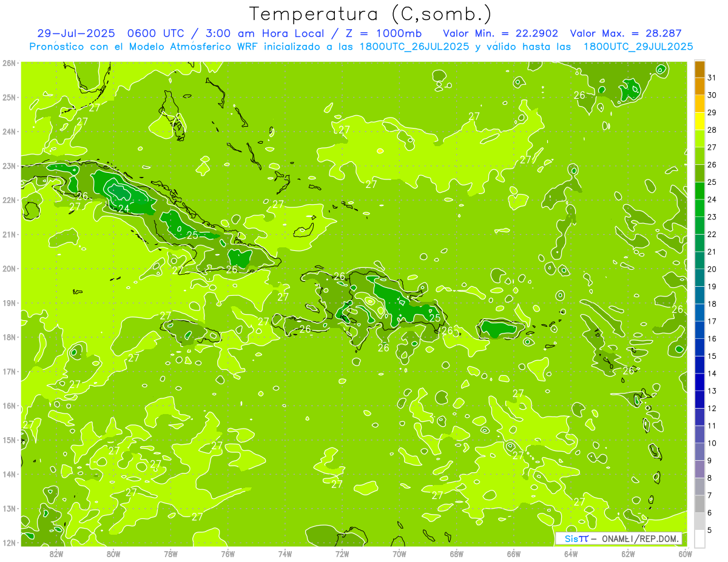Screen dimensions: 728x562
Task: Select initialization time '1800UTC_26JUL2025'
Action: (x=414, y=46)
